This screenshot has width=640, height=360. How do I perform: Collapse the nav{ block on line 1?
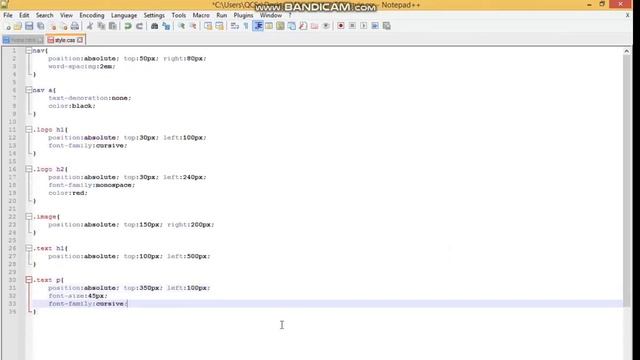pos(29,51)
